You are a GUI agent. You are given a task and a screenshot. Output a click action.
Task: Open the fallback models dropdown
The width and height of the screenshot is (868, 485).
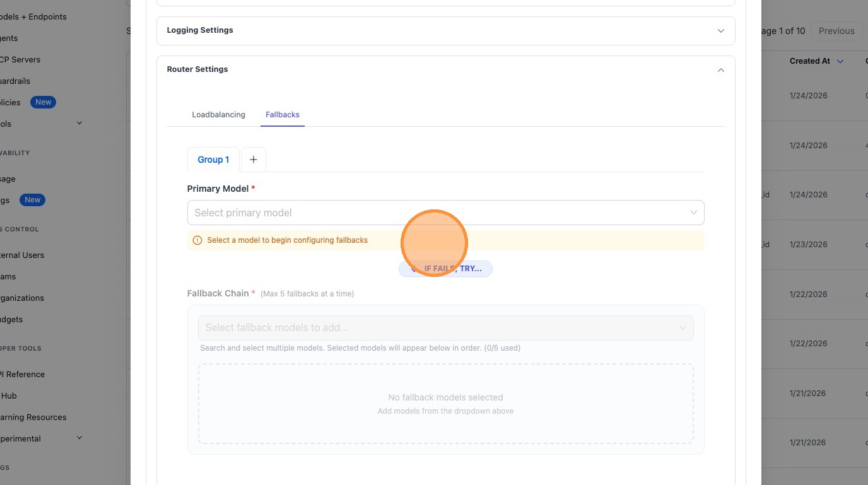[445, 328]
